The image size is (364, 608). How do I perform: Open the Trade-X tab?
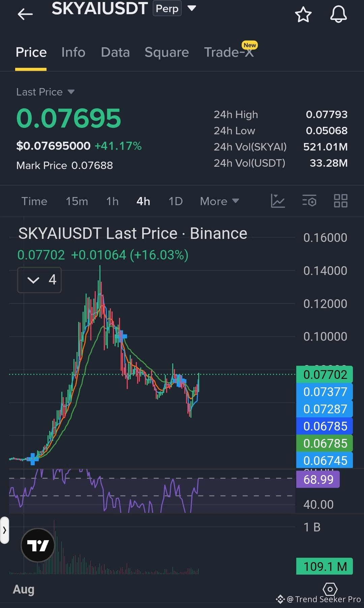(x=229, y=52)
